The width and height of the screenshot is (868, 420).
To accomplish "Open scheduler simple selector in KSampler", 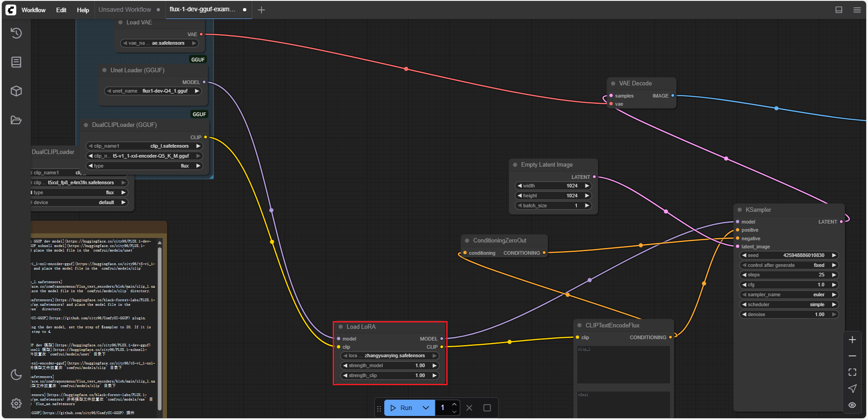I will (789, 304).
